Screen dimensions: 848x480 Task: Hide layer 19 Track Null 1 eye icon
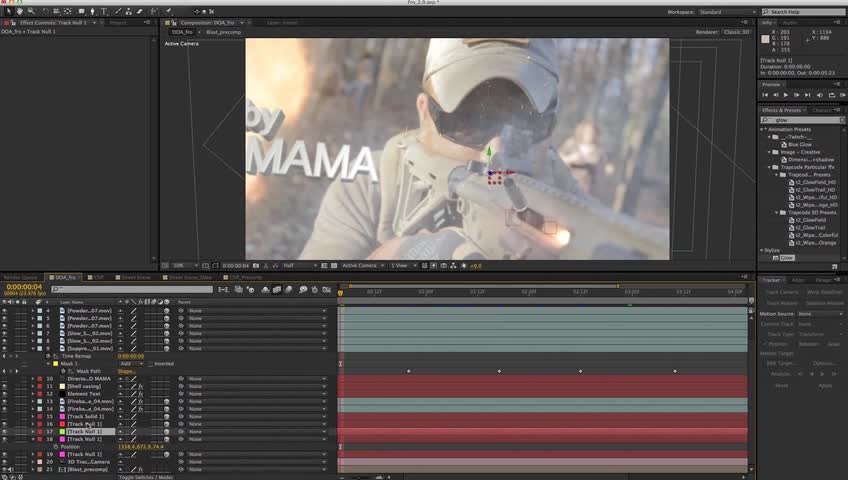click(4, 455)
